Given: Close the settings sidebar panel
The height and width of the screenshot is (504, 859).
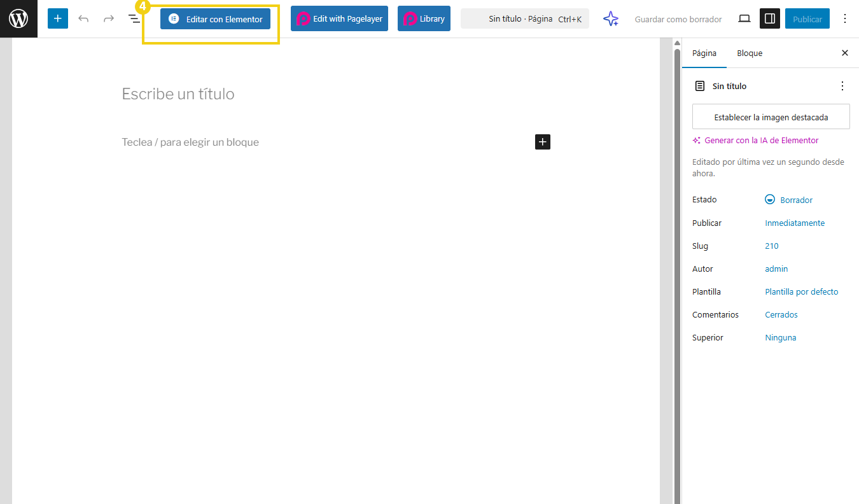Looking at the screenshot, I should pos(845,53).
